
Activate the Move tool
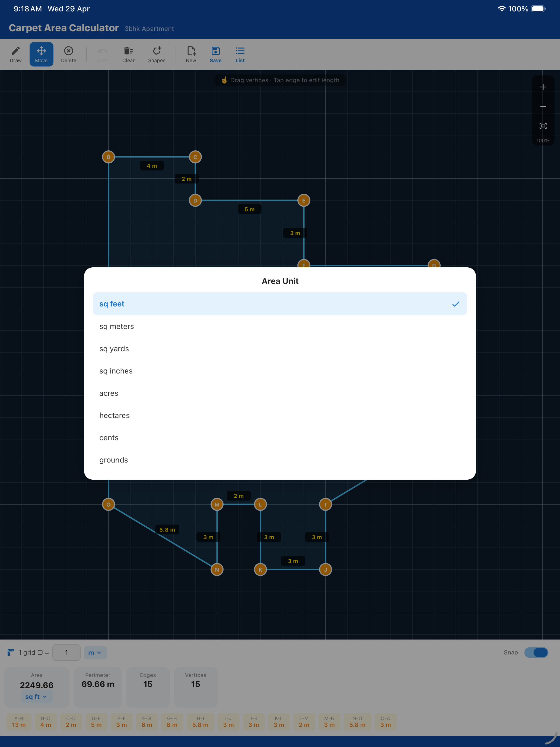pyautogui.click(x=41, y=54)
